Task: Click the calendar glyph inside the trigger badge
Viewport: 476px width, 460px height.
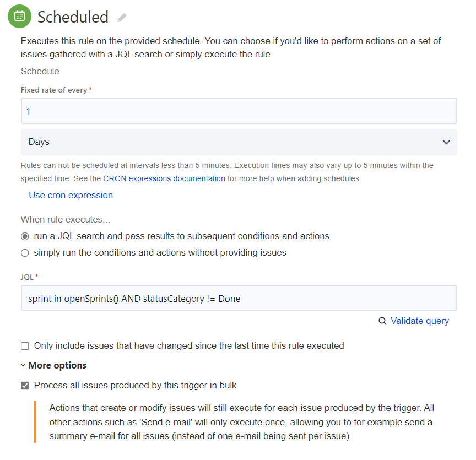Action: tap(19, 16)
